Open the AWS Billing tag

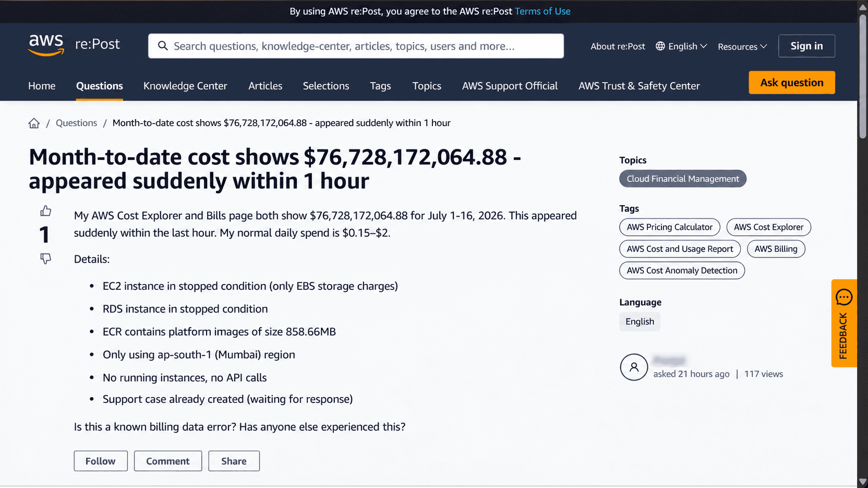(x=776, y=249)
